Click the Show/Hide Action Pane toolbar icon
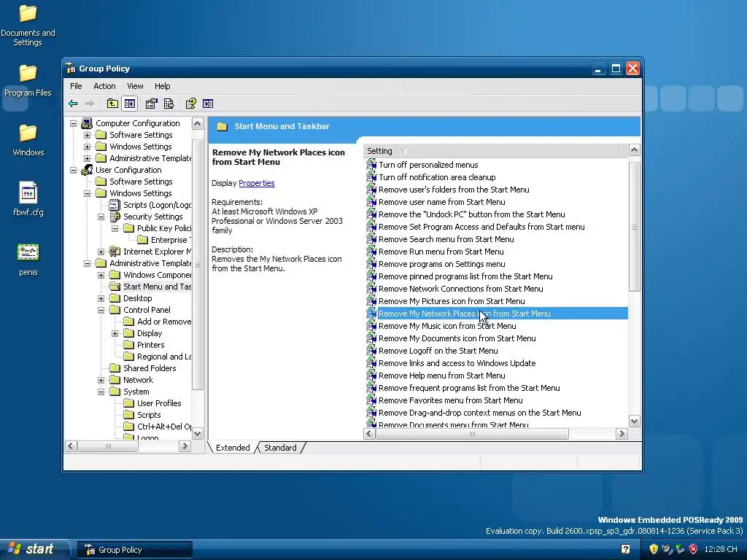747x560 pixels. 208,104
